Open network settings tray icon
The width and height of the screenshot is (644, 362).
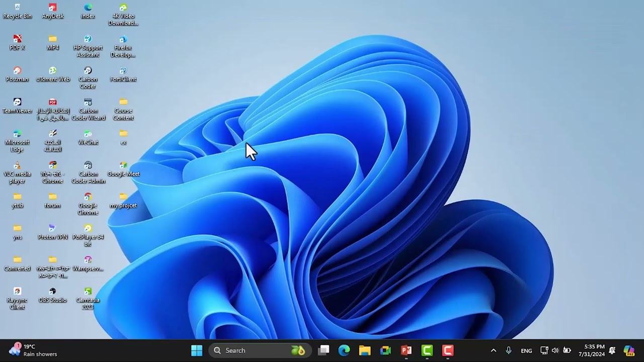tap(544, 350)
